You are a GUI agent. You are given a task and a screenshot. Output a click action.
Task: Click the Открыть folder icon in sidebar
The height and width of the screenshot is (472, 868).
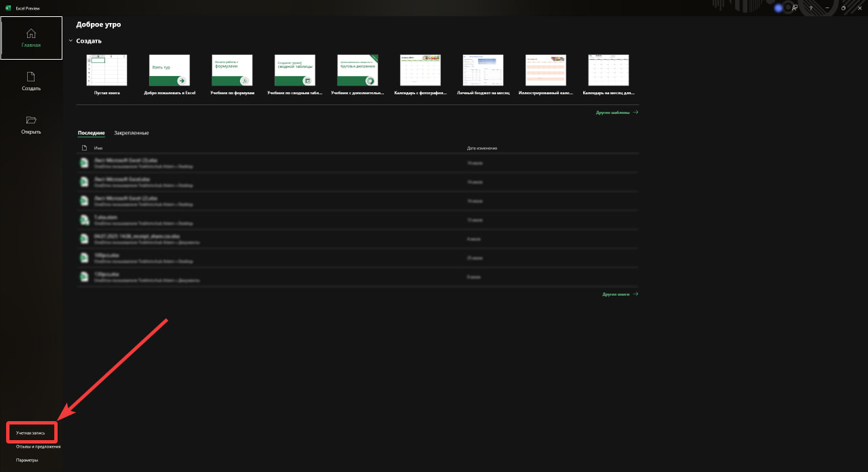[x=31, y=120]
